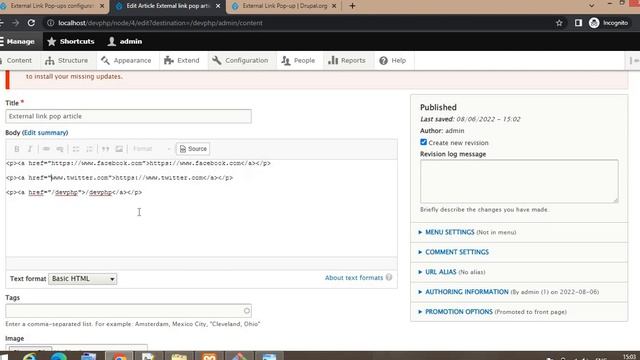Click the Link icon in editor toolbar
Screen dimensions: 640x360
46,149
